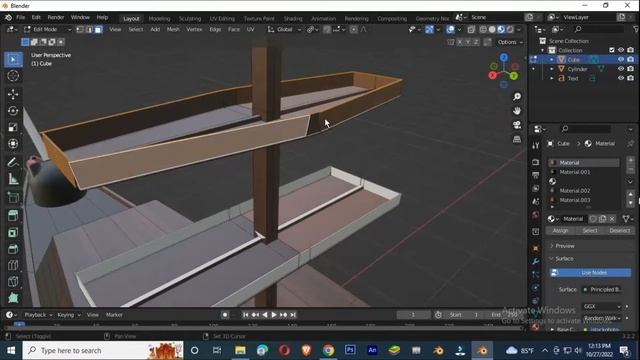The height and width of the screenshot is (360, 640).
Task: Hide the Cube object in viewport
Action: point(621,60)
